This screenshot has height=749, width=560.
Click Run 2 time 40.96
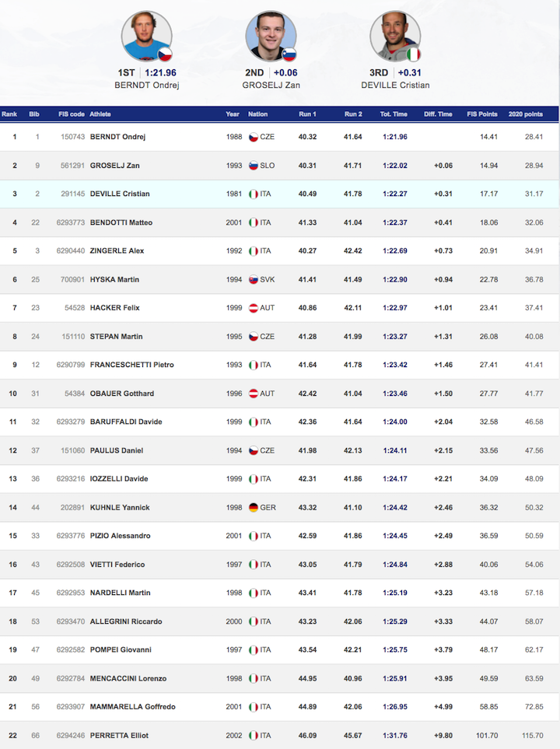tap(353, 679)
